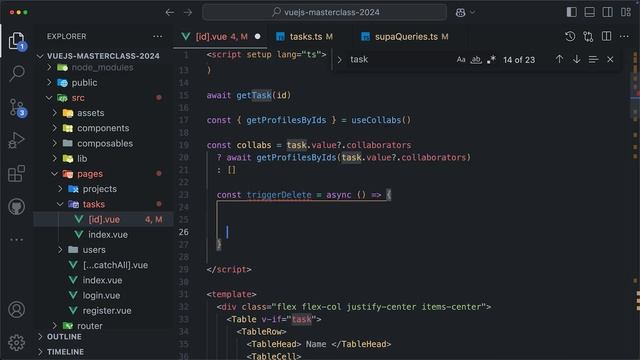The width and height of the screenshot is (640, 360).
Task: Expand the assets folder
Action: 55,113
